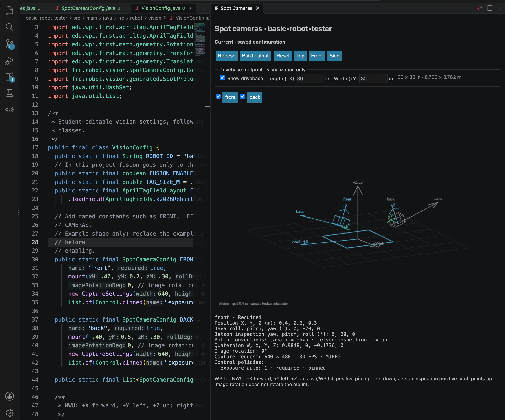This screenshot has width=505, height=420.
Task: Open the Accounts menu icon
Action: [x=9, y=396]
